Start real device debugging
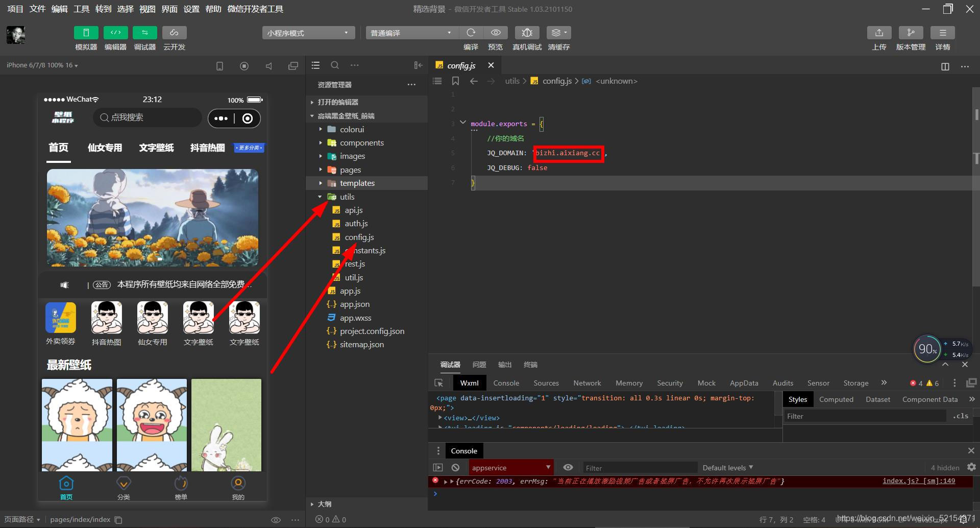 (x=527, y=33)
